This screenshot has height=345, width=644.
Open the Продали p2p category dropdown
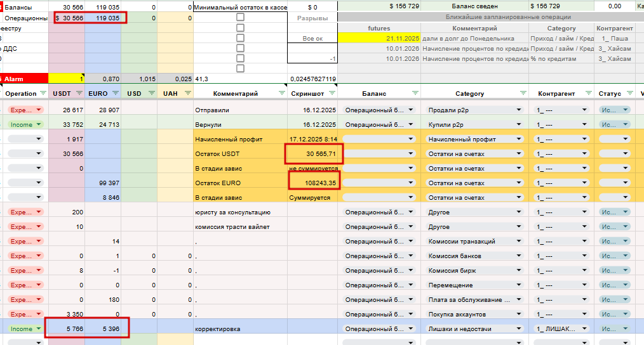pos(474,110)
